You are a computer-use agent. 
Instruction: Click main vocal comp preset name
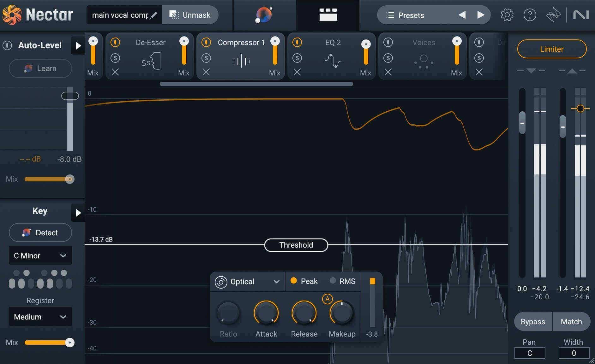click(120, 15)
